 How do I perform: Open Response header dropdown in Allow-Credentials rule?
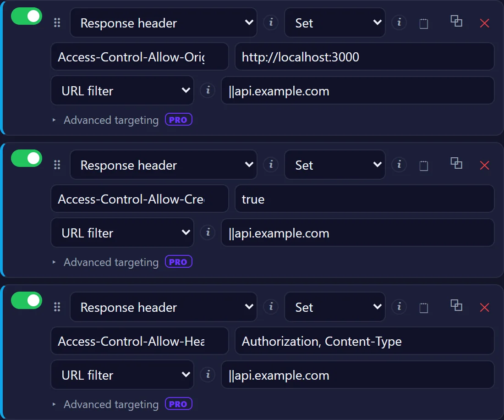pyautogui.click(x=164, y=165)
